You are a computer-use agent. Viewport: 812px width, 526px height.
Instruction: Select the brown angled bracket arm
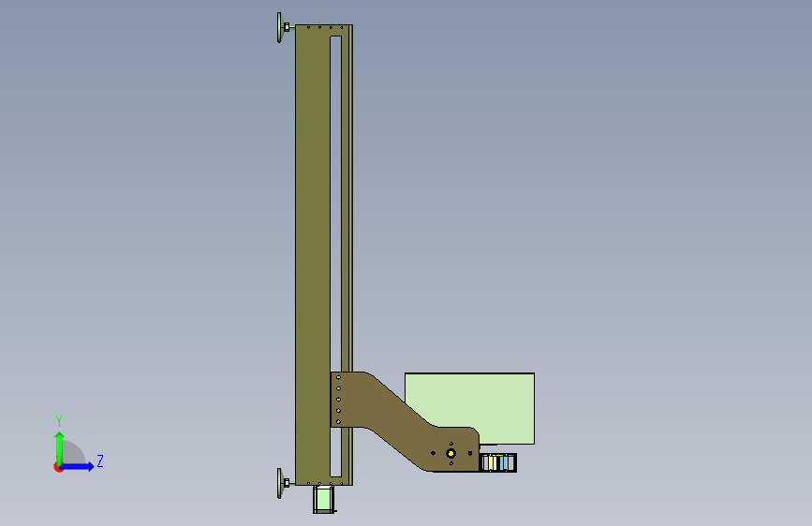(405, 422)
